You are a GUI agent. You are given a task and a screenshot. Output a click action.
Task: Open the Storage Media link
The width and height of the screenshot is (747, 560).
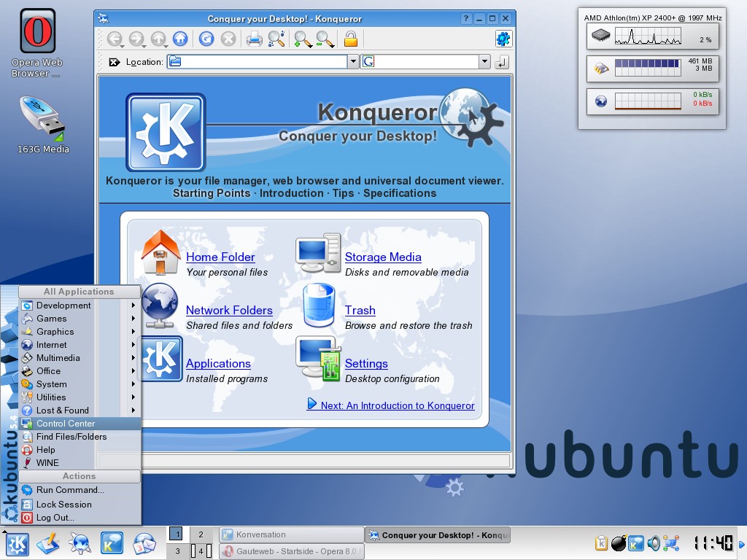(x=383, y=257)
